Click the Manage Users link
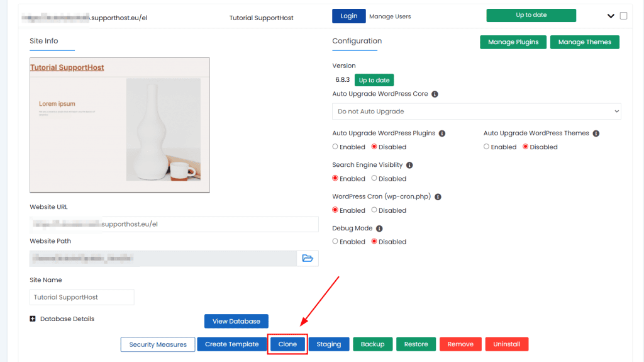This screenshot has width=644, height=362. click(390, 16)
